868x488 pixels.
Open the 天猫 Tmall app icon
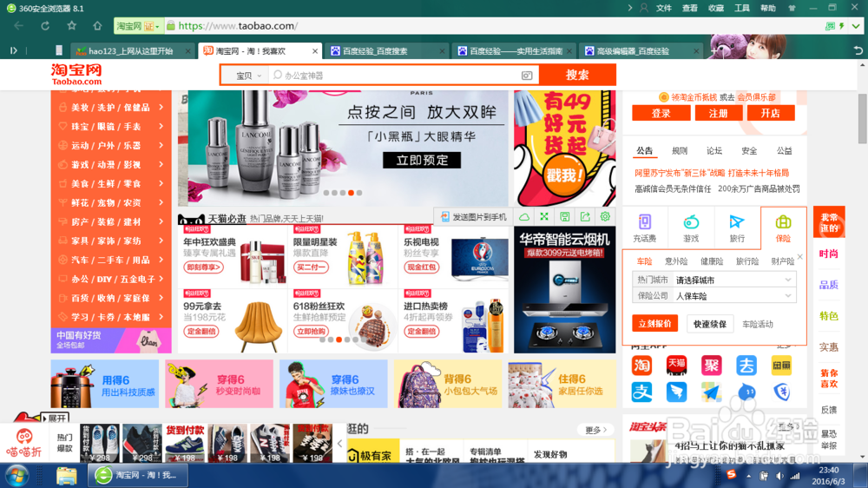pyautogui.click(x=676, y=366)
